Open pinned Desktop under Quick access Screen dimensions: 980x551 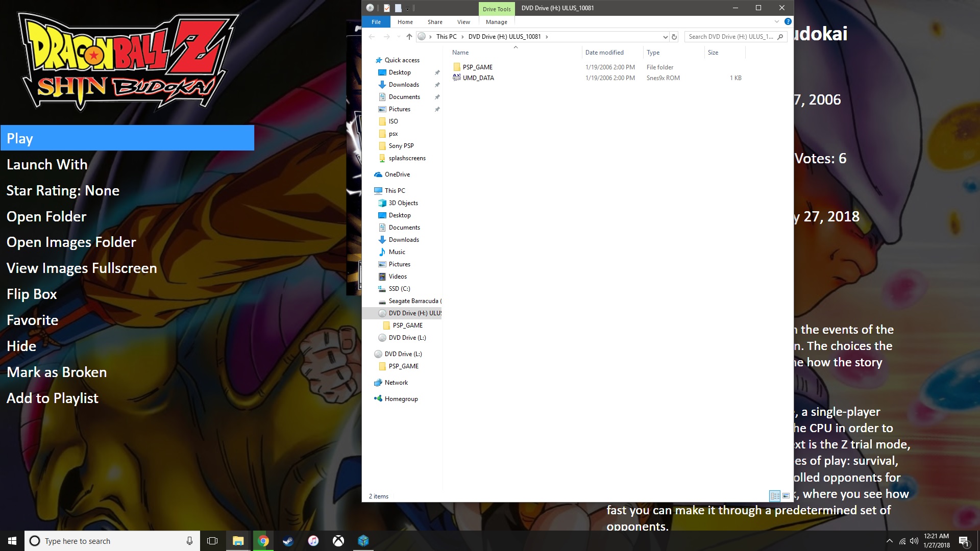(x=400, y=72)
